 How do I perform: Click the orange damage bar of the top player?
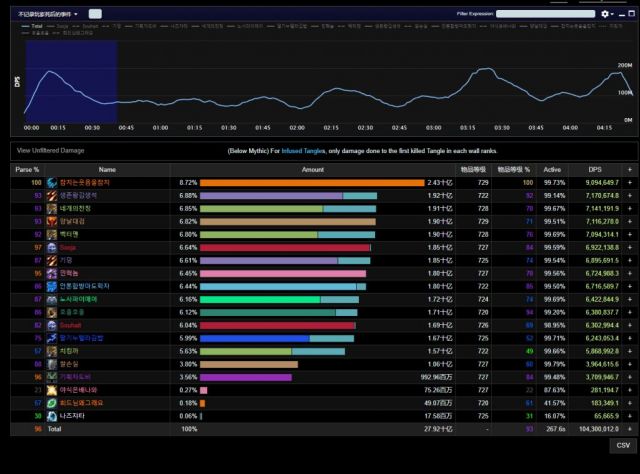tap(312, 183)
